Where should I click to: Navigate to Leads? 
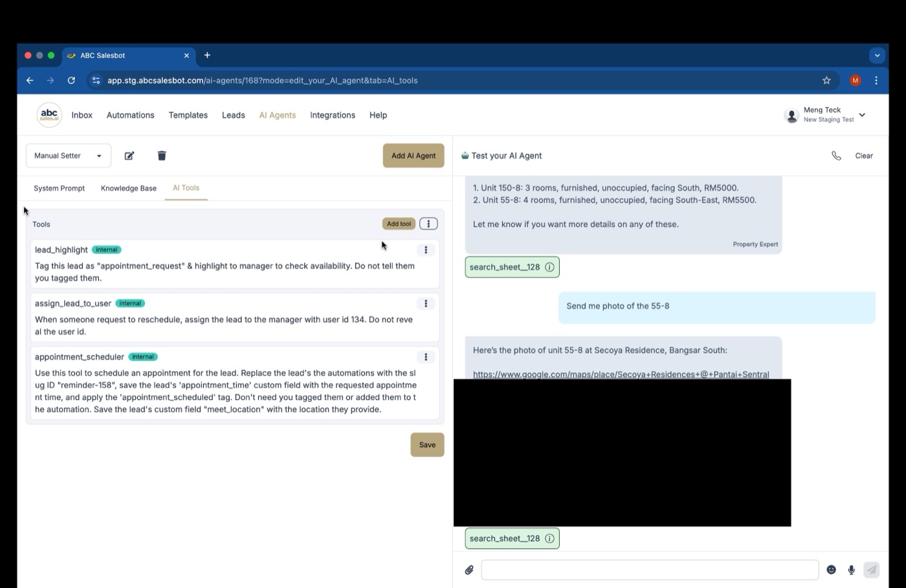tap(234, 115)
